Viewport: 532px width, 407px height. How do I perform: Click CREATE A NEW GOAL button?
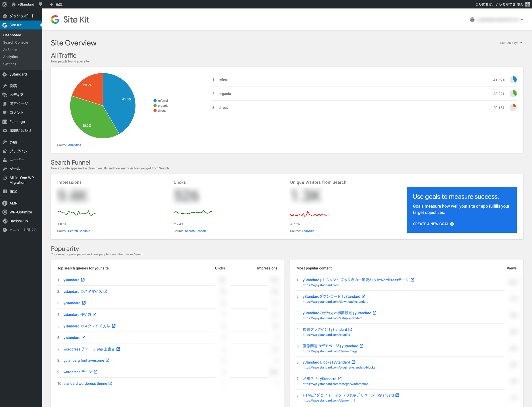(433, 224)
